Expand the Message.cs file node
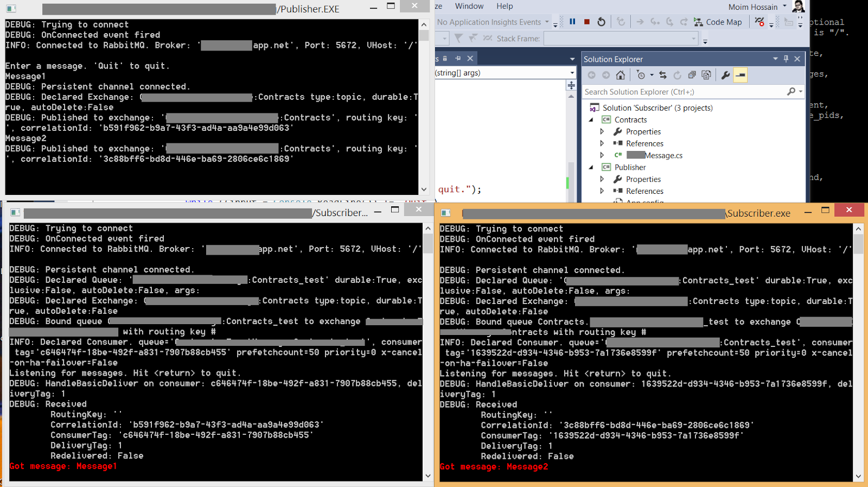 [x=602, y=155]
